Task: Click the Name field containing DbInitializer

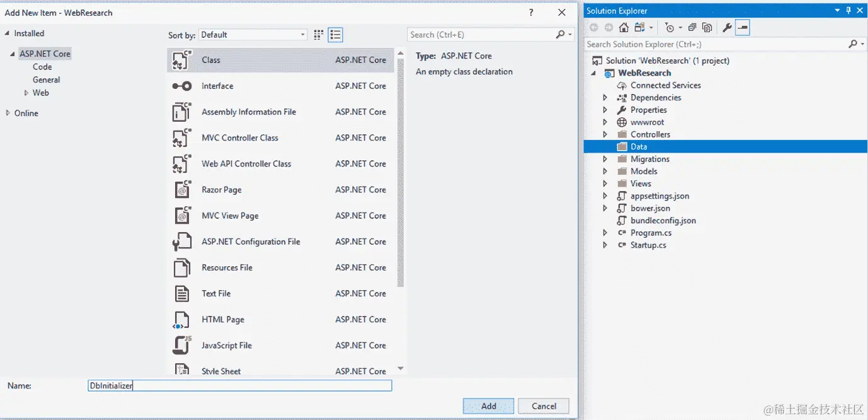Action: pos(240,385)
